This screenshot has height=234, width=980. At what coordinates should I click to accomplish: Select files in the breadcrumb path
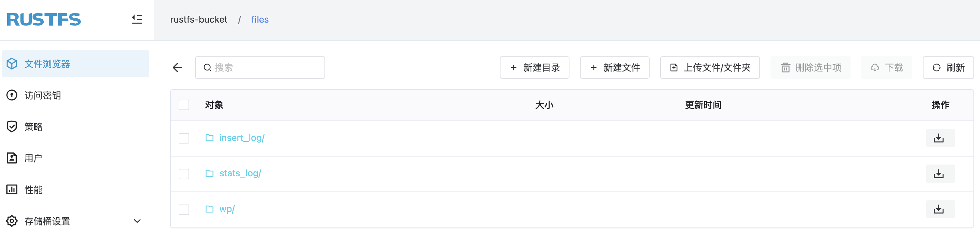[x=260, y=19]
